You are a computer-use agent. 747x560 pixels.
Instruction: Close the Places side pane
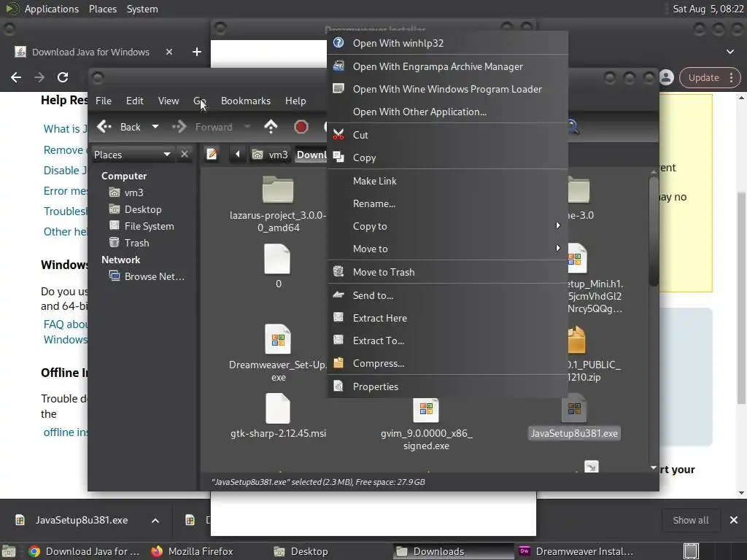pos(185,155)
